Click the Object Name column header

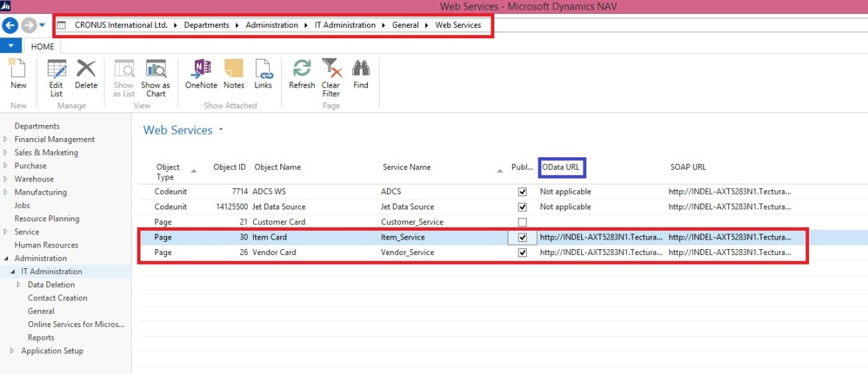pos(277,167)
